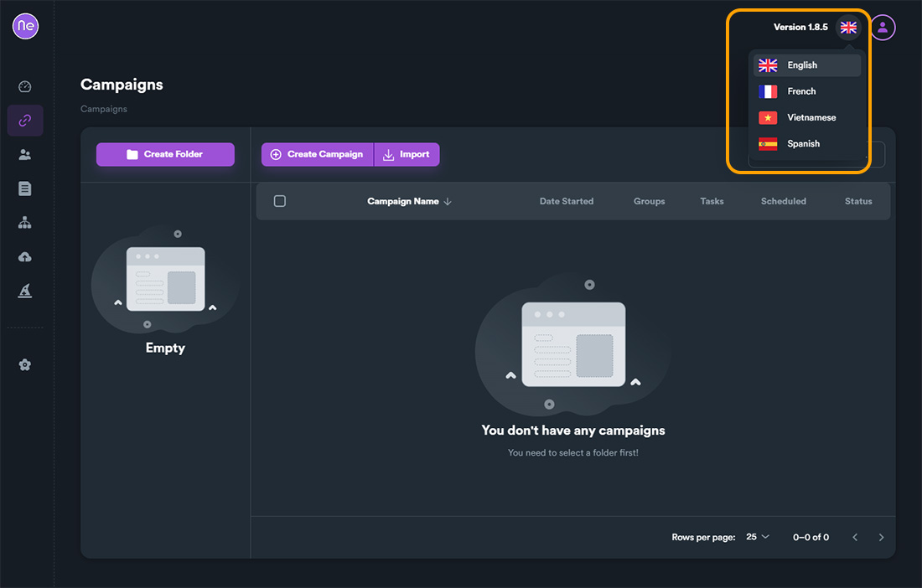Open the Users group icon in sidebar
Viewport: 922px width, 588px height.
pyautogui.click(x=24, y=155)
